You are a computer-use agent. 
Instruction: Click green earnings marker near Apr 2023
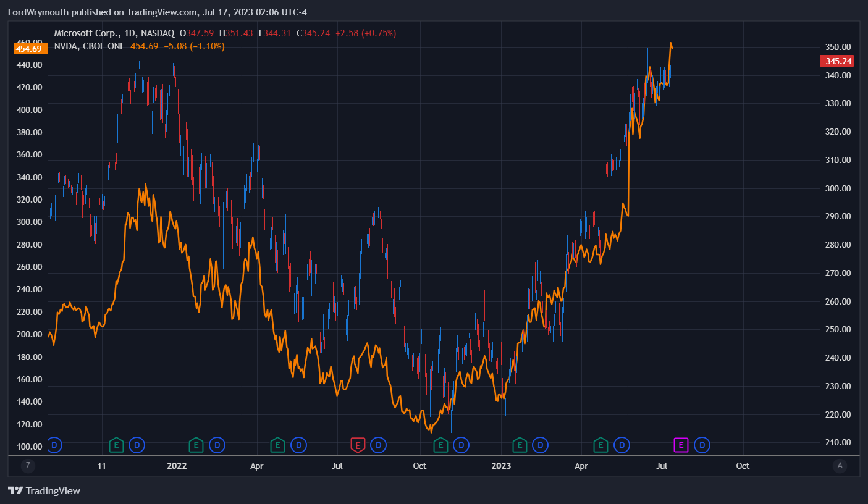click(600, 444)
